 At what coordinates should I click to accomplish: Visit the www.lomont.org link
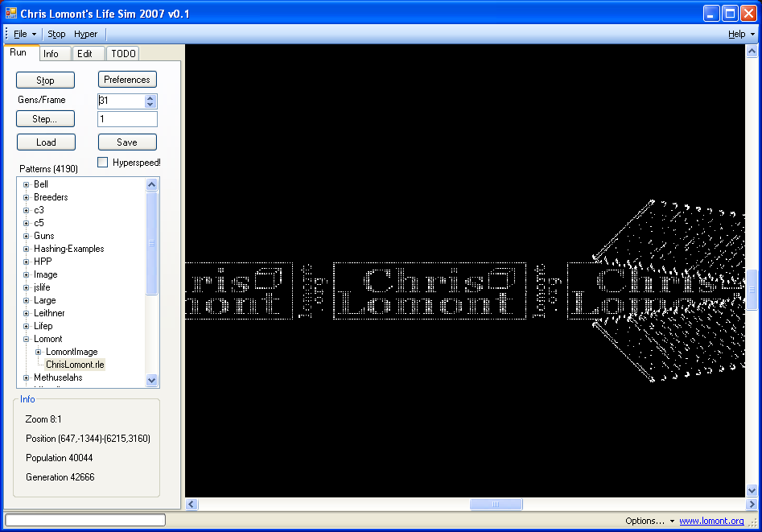[711, 521]
